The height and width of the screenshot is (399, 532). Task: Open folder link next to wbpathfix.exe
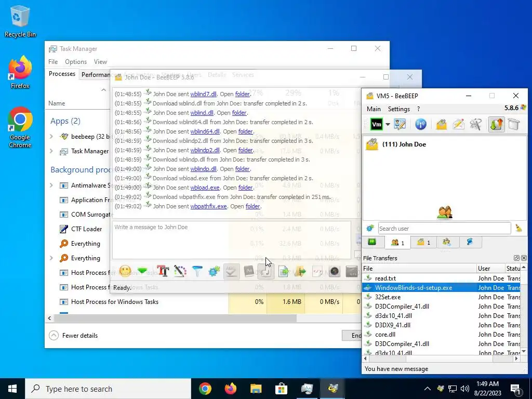253,206
